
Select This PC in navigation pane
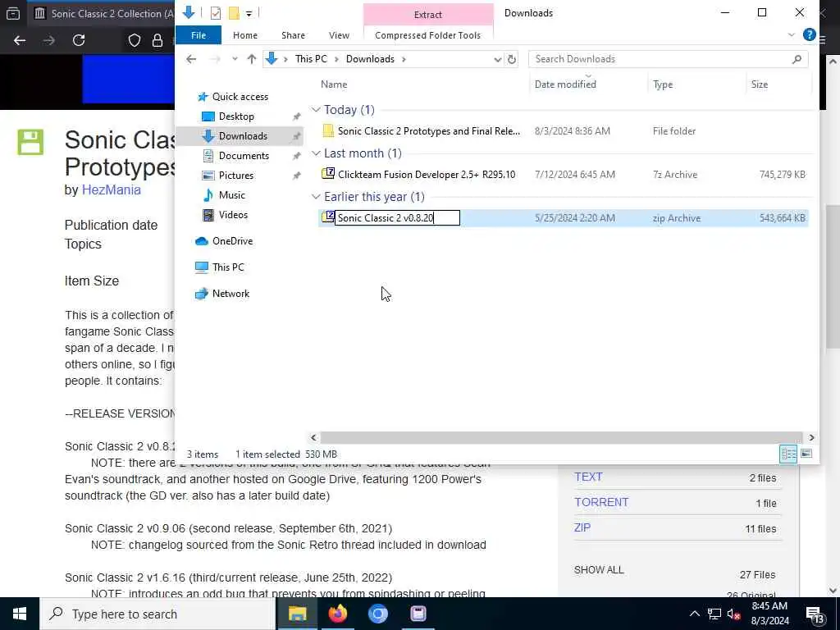pos(228,267)
